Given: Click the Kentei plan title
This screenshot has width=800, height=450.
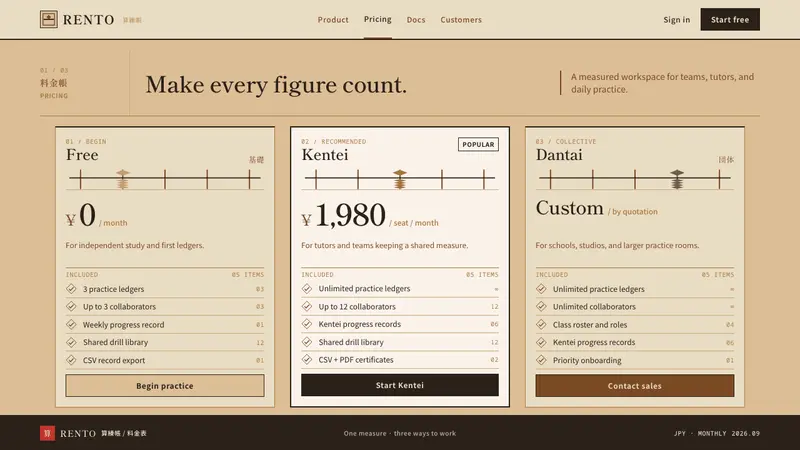Looking at the screenshot, I should click(325, 155).
